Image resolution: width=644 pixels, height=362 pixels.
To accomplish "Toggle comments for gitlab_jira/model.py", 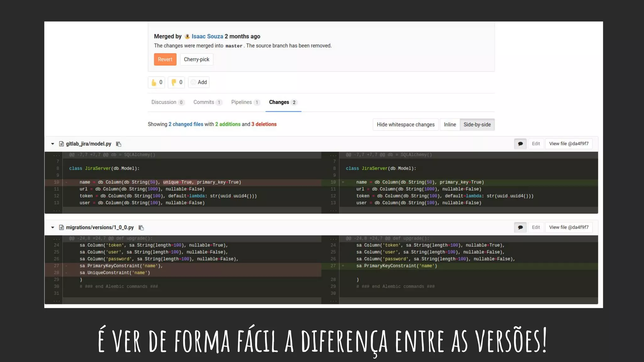I will (520, 144).
